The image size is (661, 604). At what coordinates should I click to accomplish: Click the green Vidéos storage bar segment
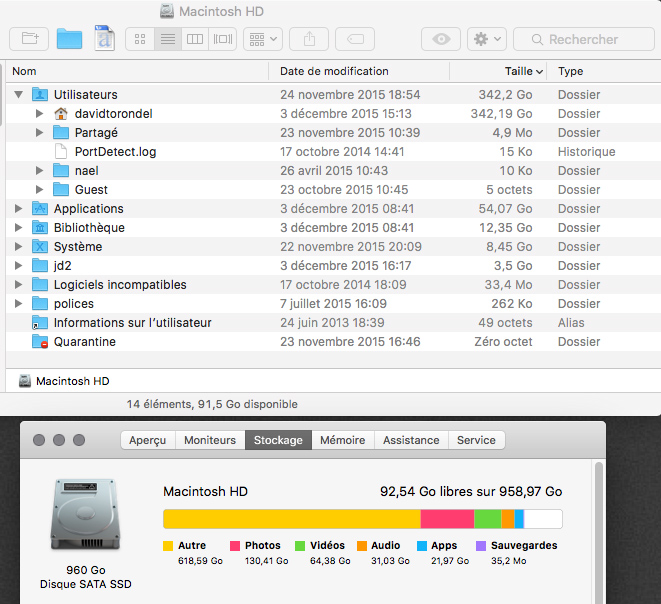click(488, 519)
